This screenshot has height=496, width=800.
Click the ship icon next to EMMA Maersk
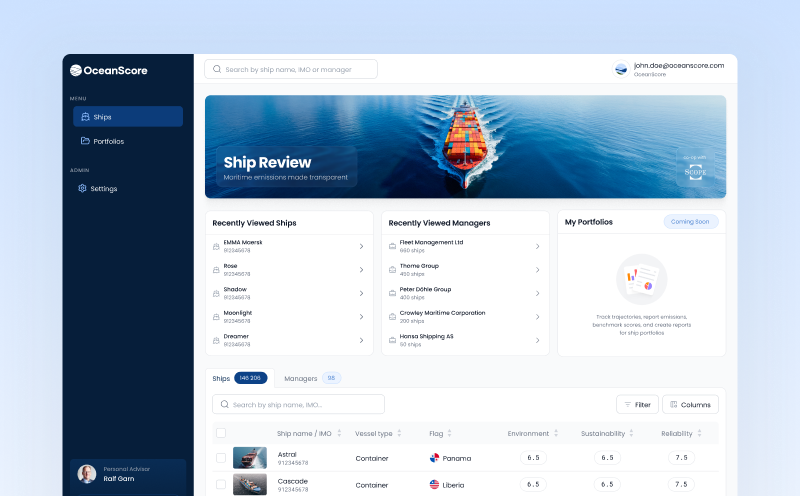tap(216, 246)
